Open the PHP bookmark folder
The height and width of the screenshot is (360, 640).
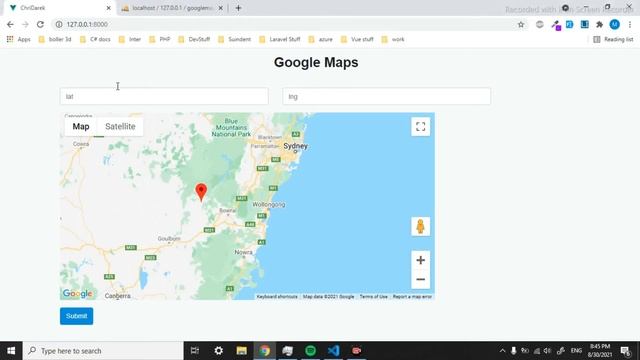tap(160, 39)
